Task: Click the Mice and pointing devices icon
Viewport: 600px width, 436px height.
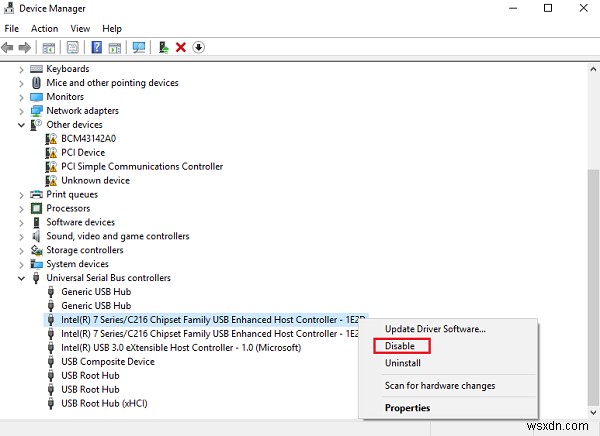Action: coord(36,83)
